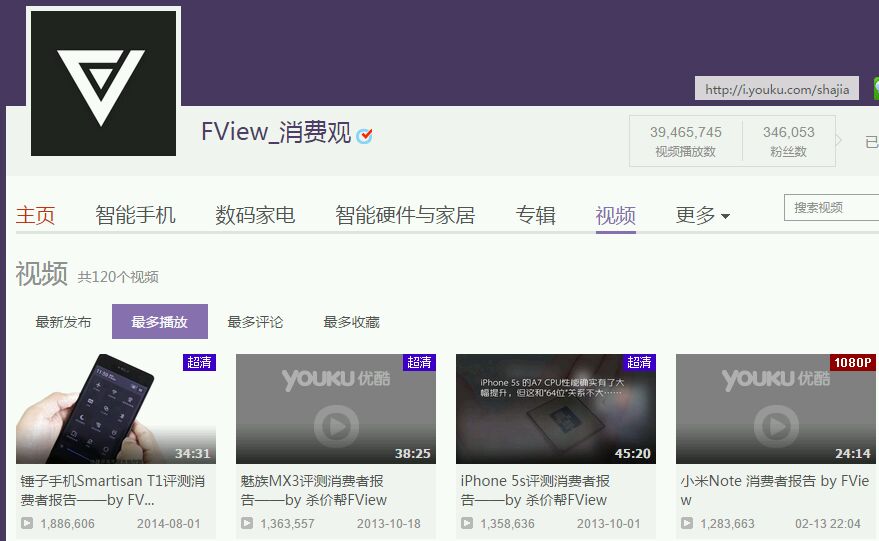The height and width of the screenshot is (541, 879).
Task: Click the channel URL http://i.youku.com/shajia
Action: tap(777, 89)
